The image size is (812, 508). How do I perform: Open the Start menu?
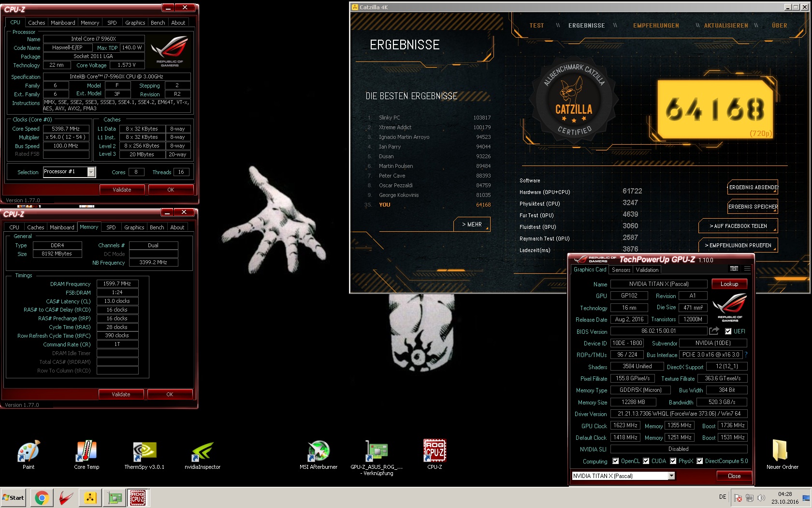[13, 497]
